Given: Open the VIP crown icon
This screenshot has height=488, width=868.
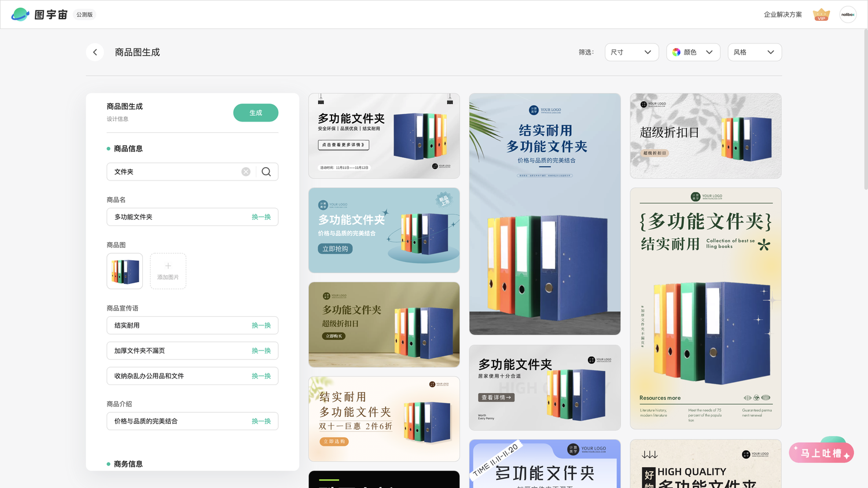Looking at the screenshot, I should (x=821, y=14).
